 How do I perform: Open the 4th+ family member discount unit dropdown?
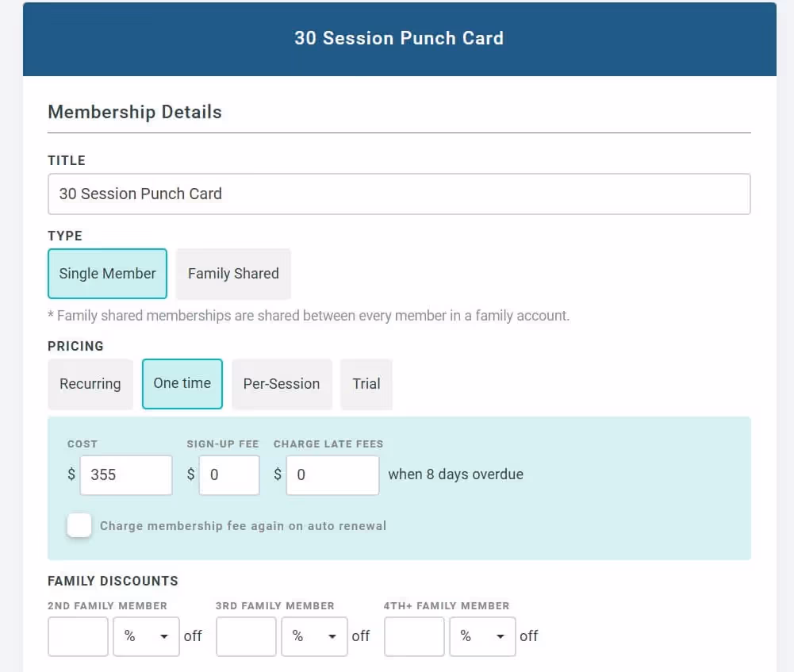tap(482, 636)
